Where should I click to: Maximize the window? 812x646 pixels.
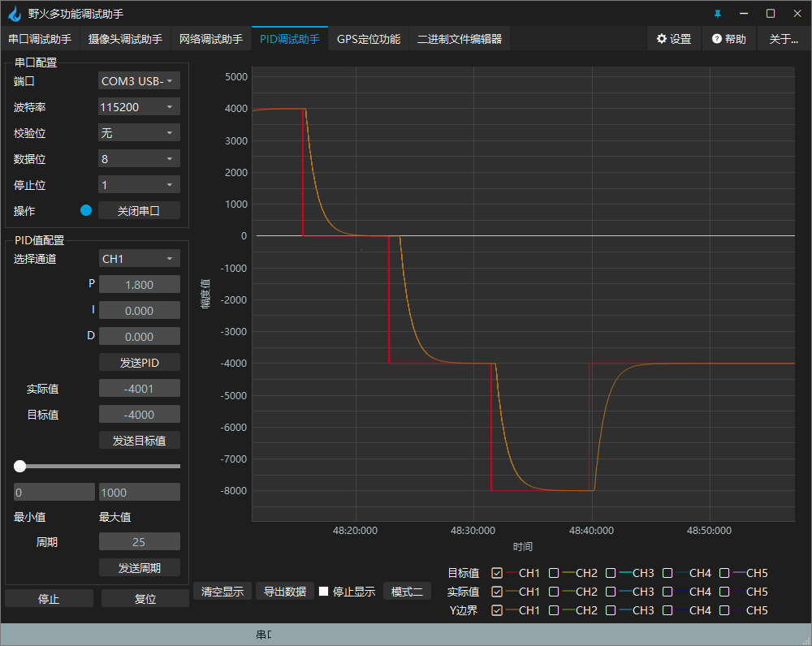[771, 14]
